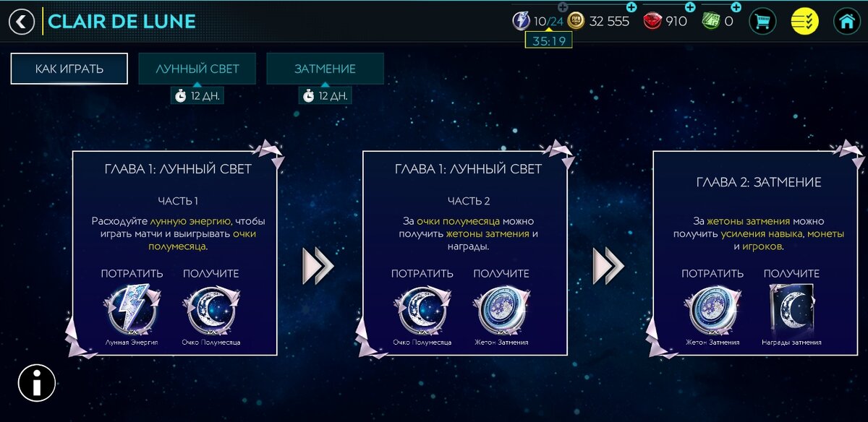Add more energy with plus icon
The image size is (868, 422).
coord(563,7)
